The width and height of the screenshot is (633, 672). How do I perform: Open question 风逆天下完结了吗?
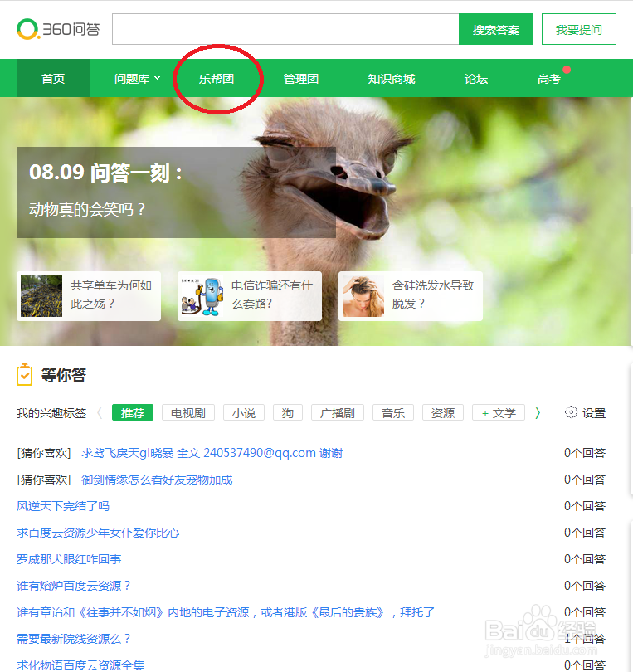[63, 506]
